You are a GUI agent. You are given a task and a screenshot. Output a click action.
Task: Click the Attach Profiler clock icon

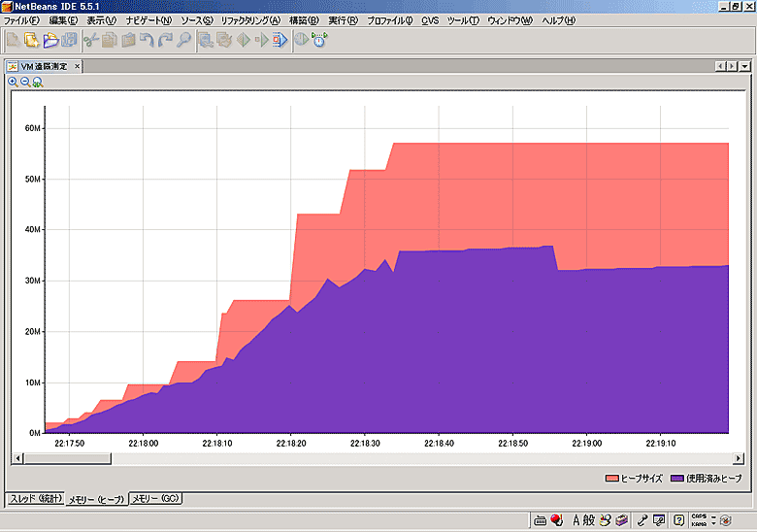(319, 40)
